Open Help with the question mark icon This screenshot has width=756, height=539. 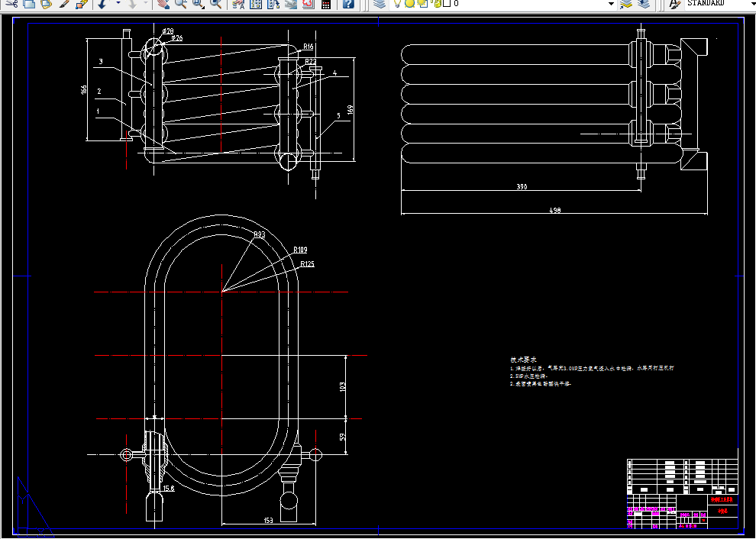pyautogui.click(x=348, y=4)
